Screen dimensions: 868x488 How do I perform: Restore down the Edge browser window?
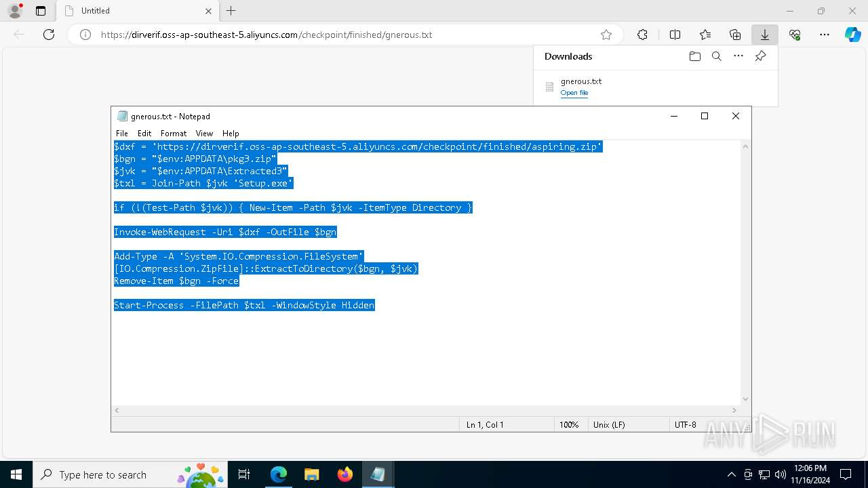(x=821, y=11)
